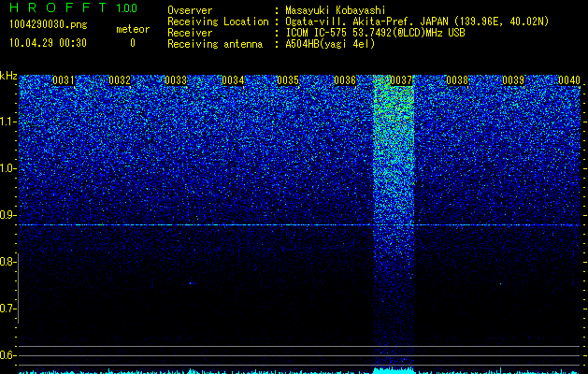
Task: Click the cyan signal-level peak at the bottom under 0037
Action: coord(394,370)
